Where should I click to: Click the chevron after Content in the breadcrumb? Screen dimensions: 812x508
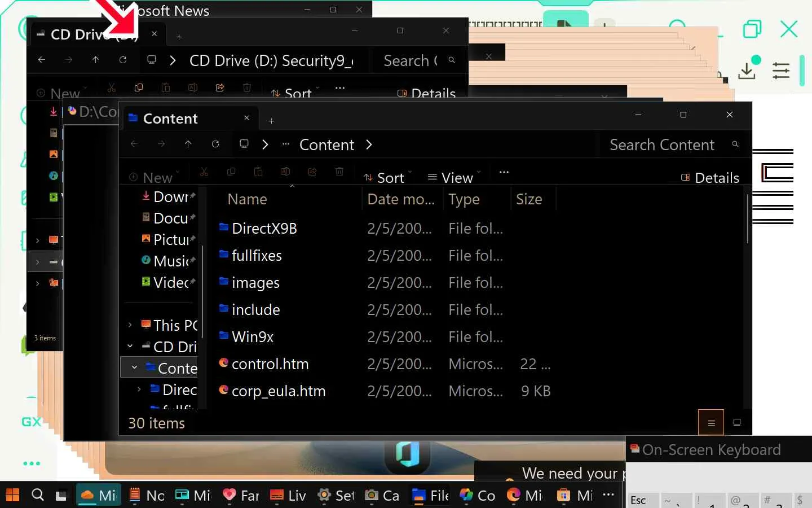click(x=369, y=144)
